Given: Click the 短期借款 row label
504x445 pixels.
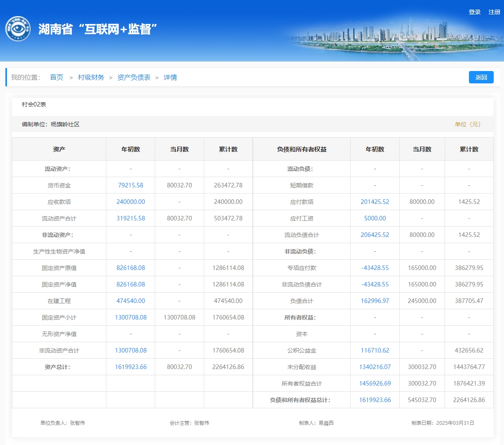Looking at the screenshot, I should [x=301, y=185].
